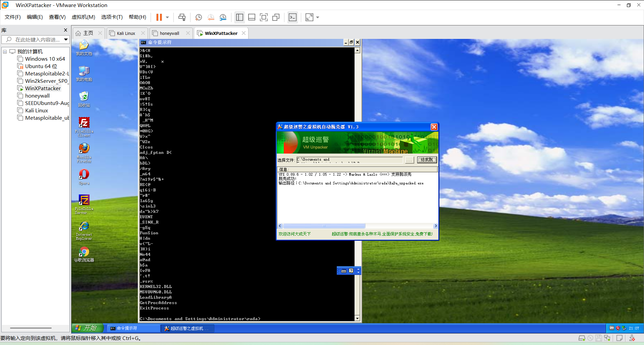Click the Opera desktop icon
644x345 pixels.
pos(84,177)
